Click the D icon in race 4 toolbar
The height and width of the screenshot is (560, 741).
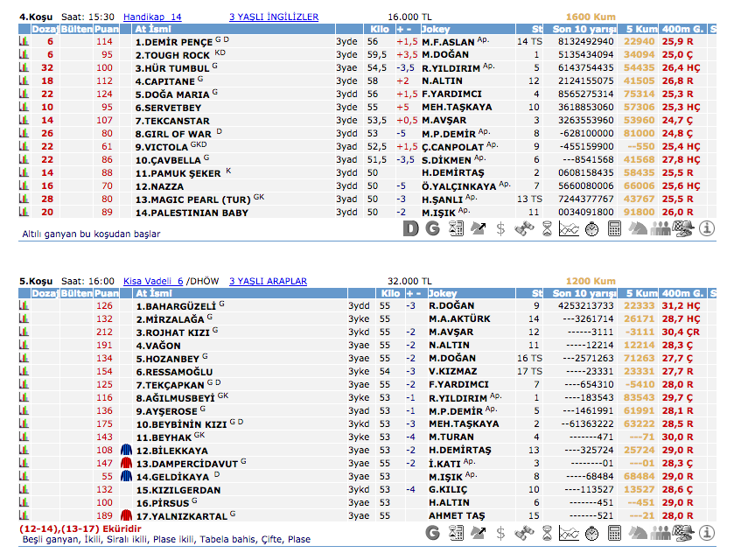coord(411,229)
